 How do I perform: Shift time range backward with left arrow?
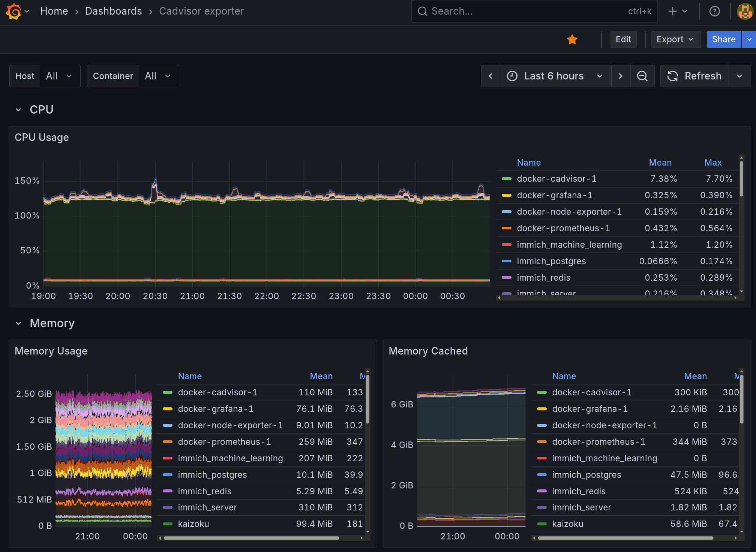(x=490, y=76)
